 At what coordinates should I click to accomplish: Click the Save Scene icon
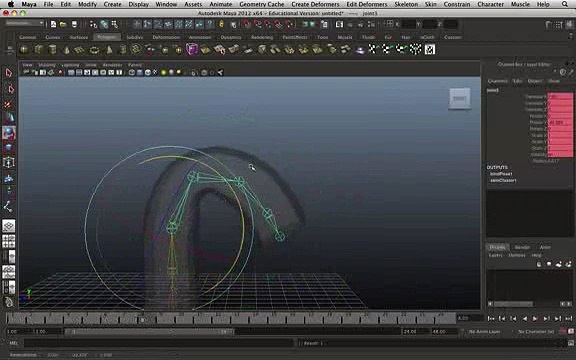74,24
